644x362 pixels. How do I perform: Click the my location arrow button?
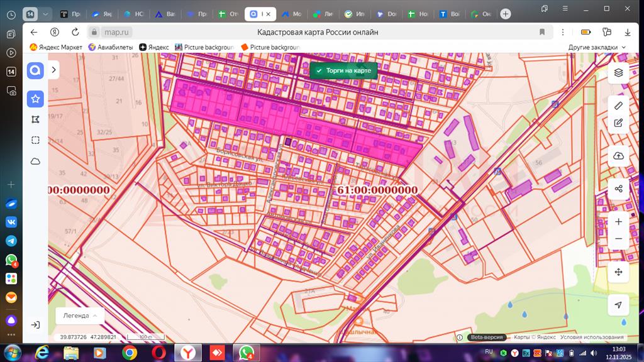tap(618, 305)
